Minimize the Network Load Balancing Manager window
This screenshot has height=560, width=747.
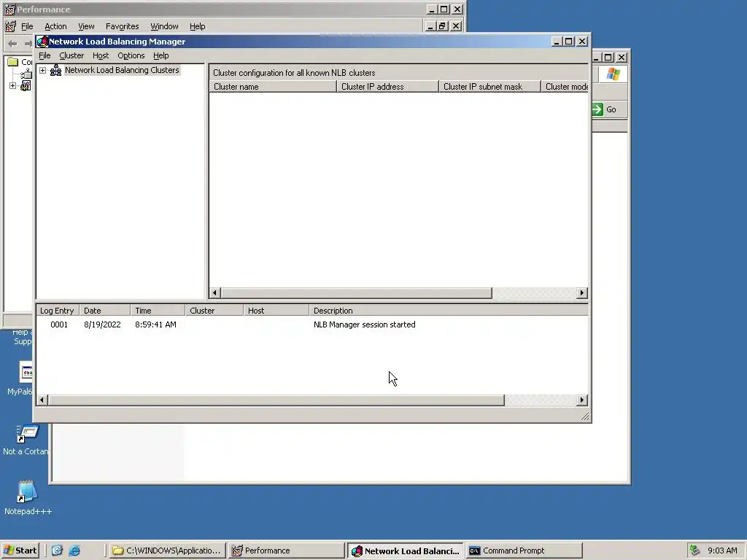click(557, 42)
